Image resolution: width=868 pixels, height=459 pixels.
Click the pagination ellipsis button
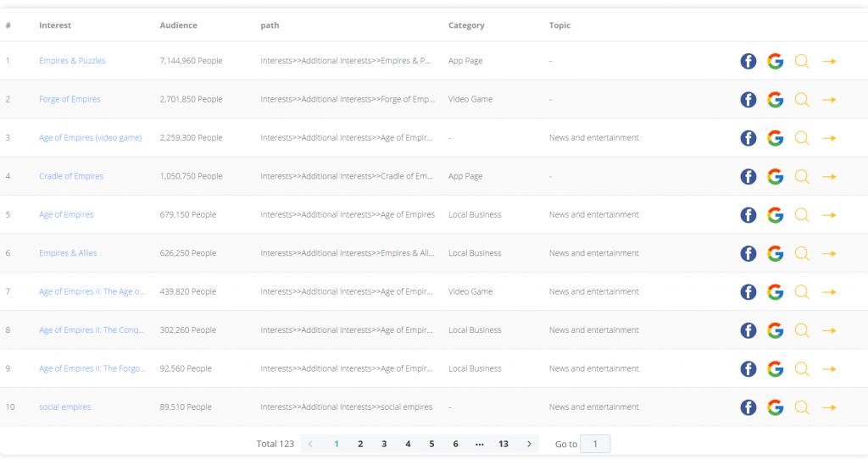480,444
